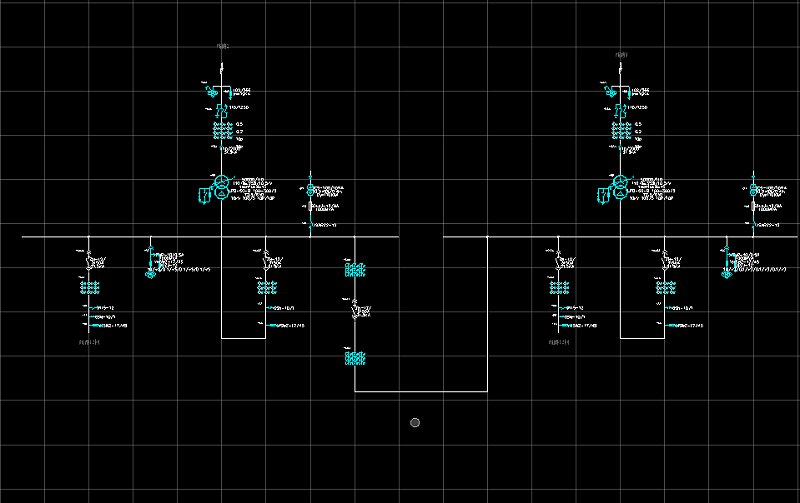Select the lowest cyan arrow on the leftmost feeder
Screen dimensions: 800x503
pyautogui.click(x=94, y=325)
